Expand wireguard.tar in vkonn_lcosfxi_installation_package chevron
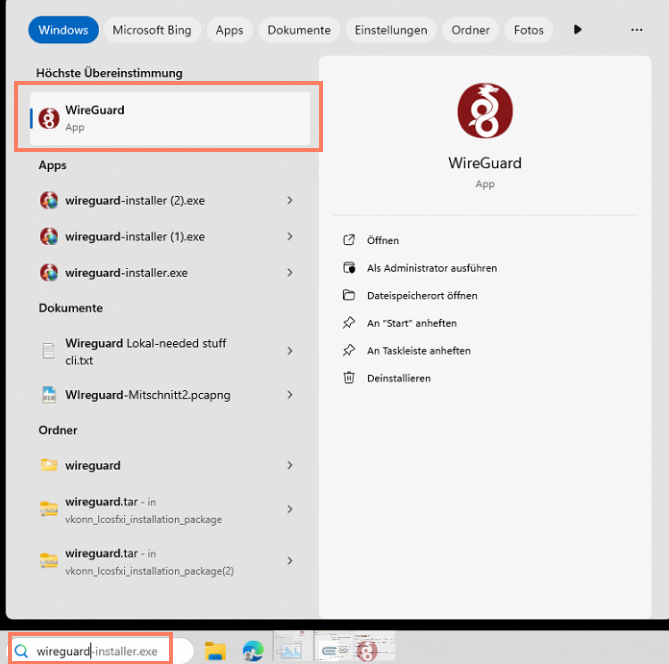 pyautogui.click(x=290, y=509)
